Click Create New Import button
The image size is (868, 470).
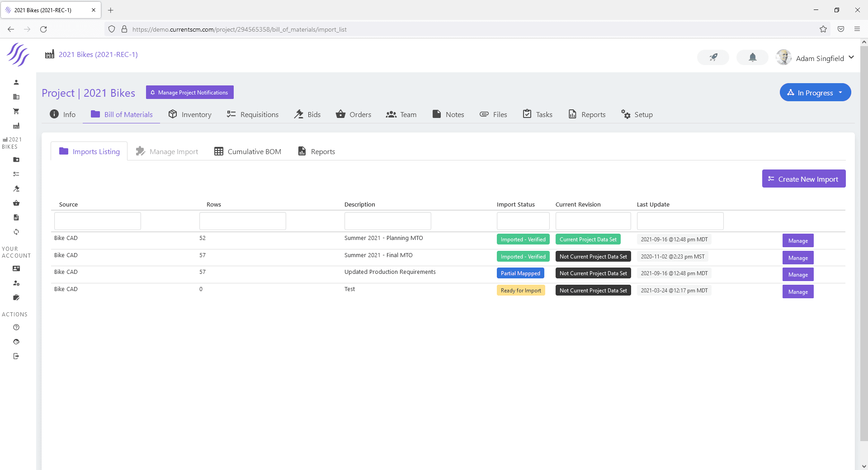pos(803,179)
